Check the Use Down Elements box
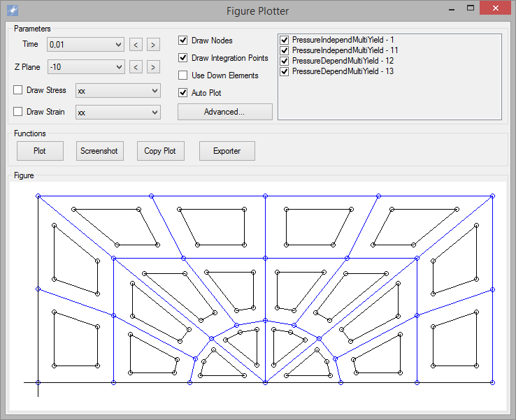Screen dimensions: 516x420 tap(183, 75)
